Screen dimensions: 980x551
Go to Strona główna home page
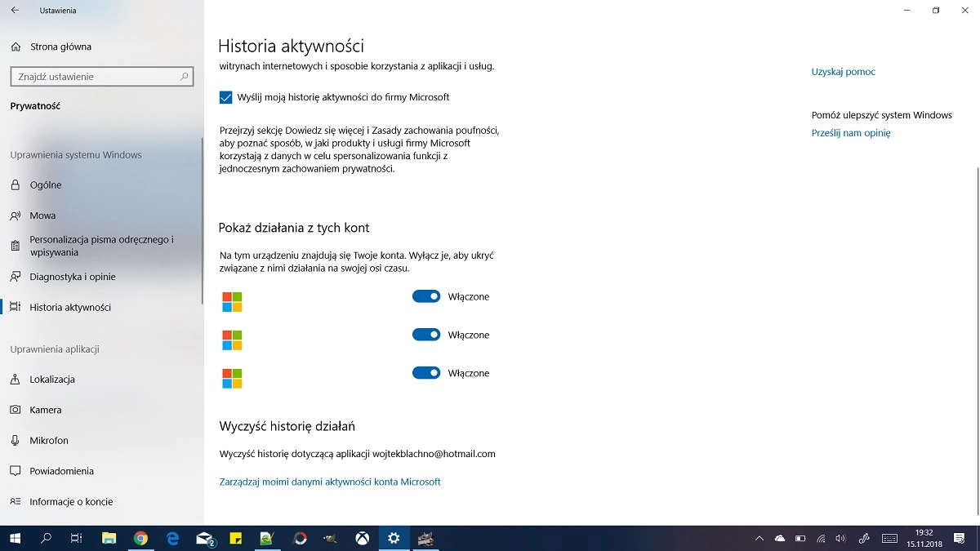pyautogui.click(x=60, y=47)
